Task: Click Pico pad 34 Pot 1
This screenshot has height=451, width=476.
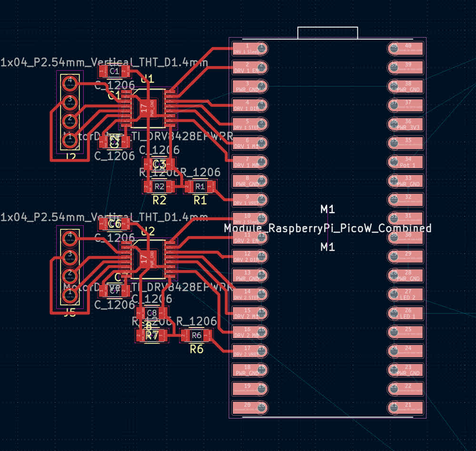Action: click(407, 162)
